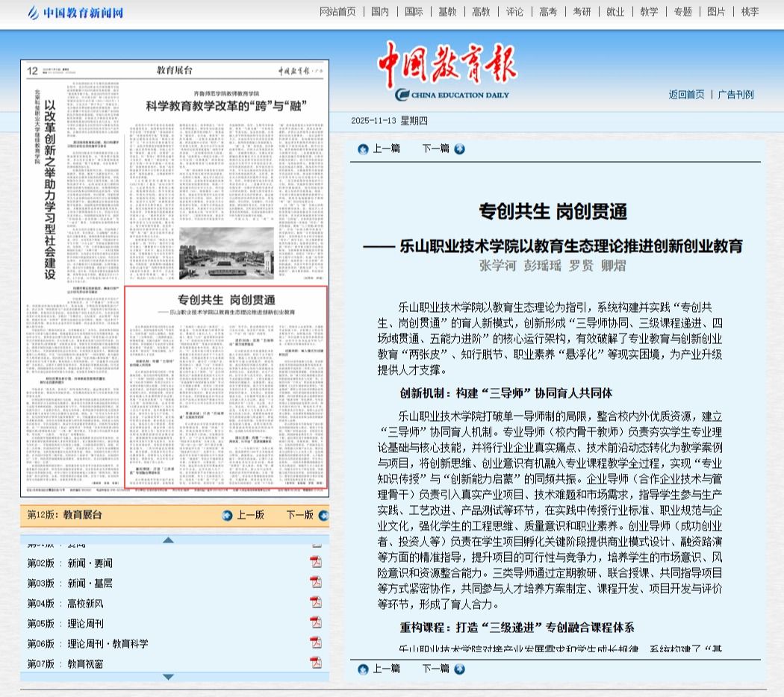Open the PDF icon for 第02版 新闻·要闻
The height and width of the screenshot is (697, 784).
pyautogui.click(x=316, y=562)
